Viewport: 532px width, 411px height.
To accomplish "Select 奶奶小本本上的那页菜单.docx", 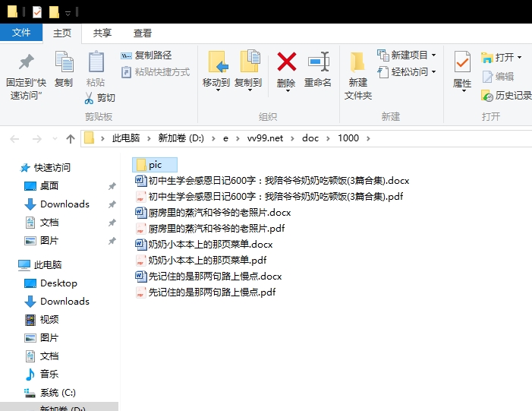I will 204,244.
